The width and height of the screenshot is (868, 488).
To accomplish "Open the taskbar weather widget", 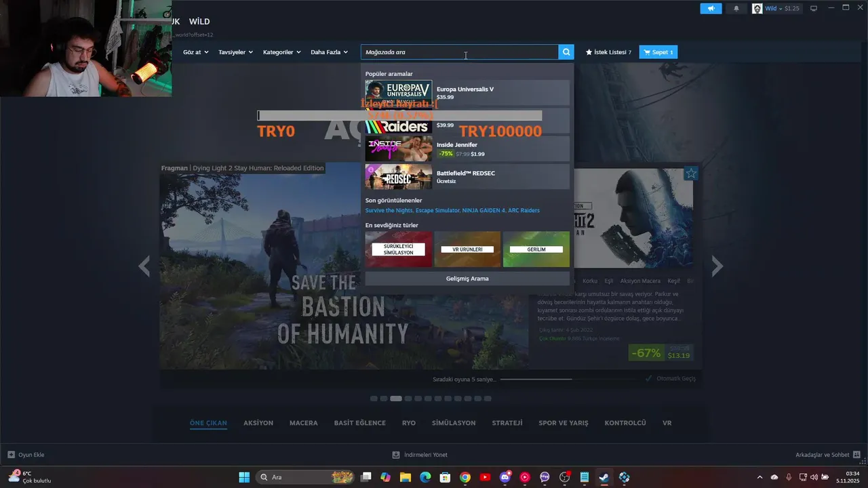I will pos(31,477).
